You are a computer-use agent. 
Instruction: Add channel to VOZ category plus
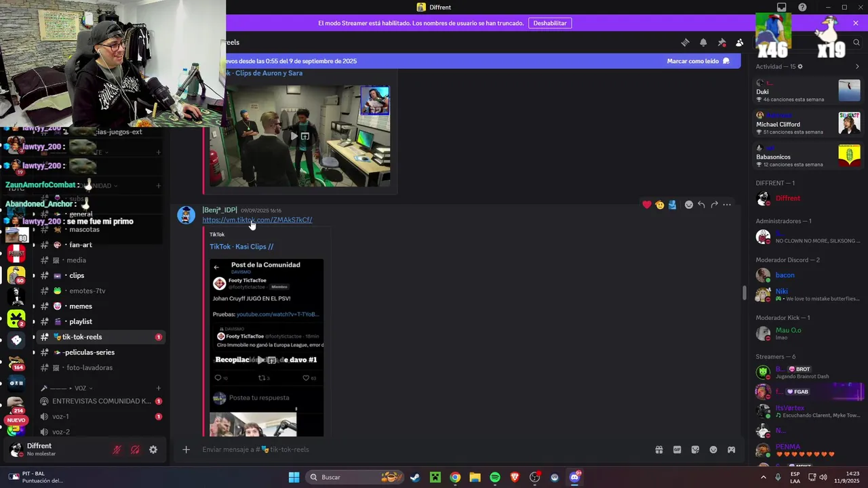coord(159,388)
